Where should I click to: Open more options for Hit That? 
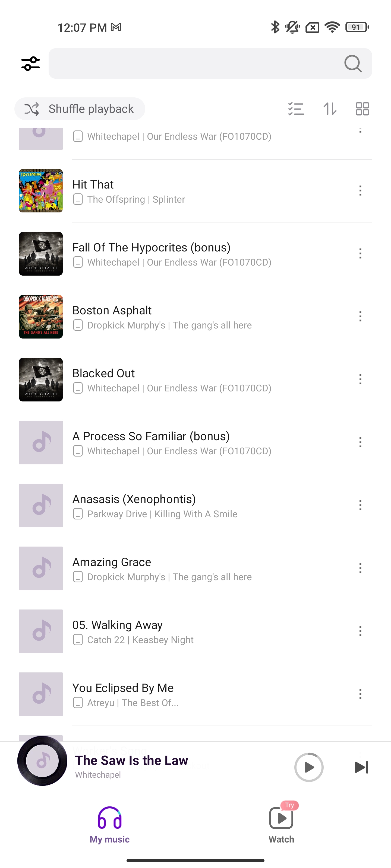[x=360, y=191]
